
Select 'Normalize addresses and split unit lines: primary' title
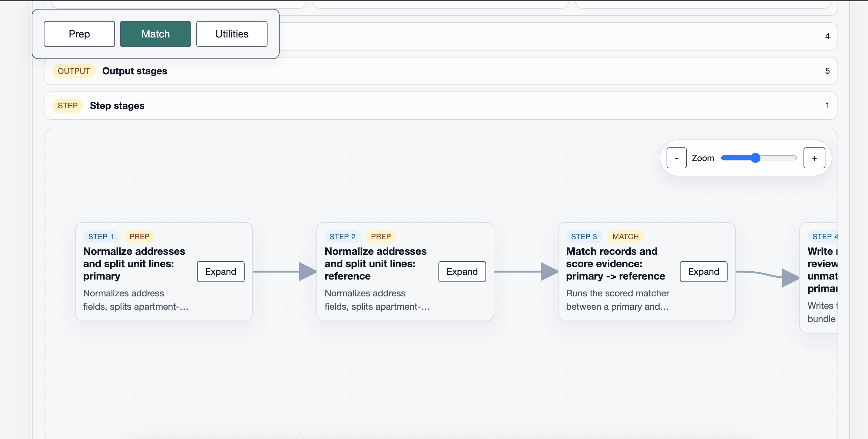[134, 264]
